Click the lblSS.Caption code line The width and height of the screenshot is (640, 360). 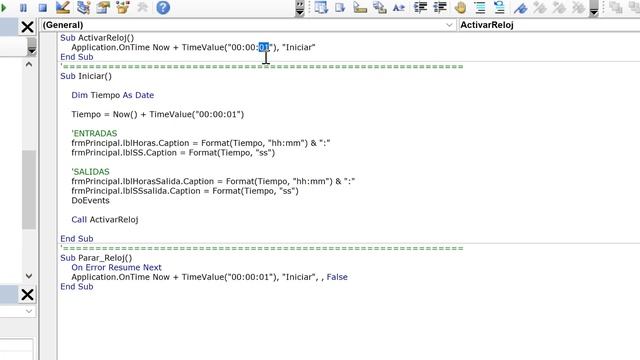pos(173,153)
